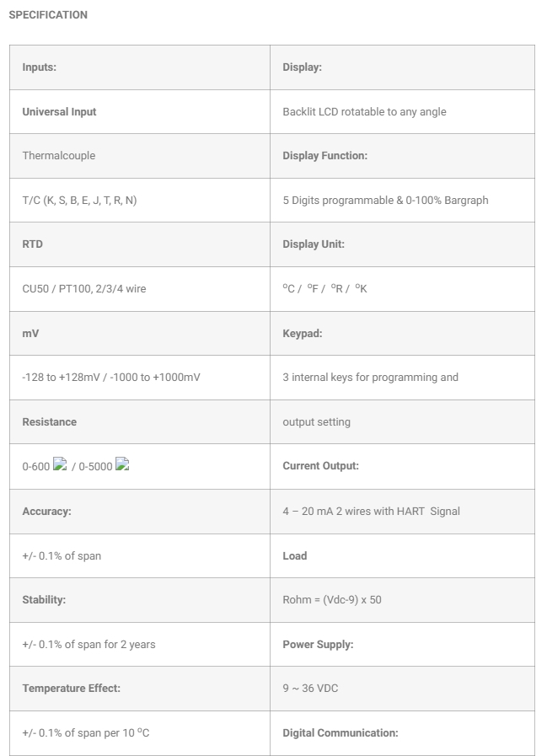
Task: Select the -128 to +128mV range text
Action: pos(111,378)
